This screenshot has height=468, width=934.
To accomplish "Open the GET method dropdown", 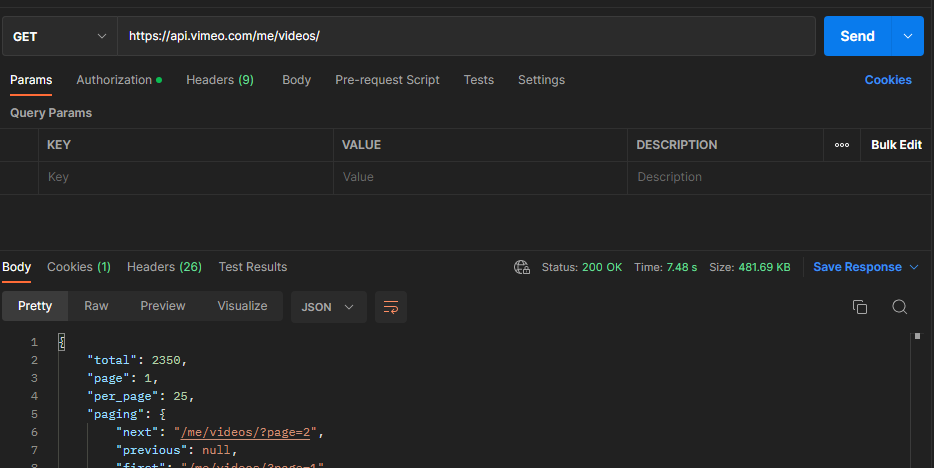I will 60,36.
